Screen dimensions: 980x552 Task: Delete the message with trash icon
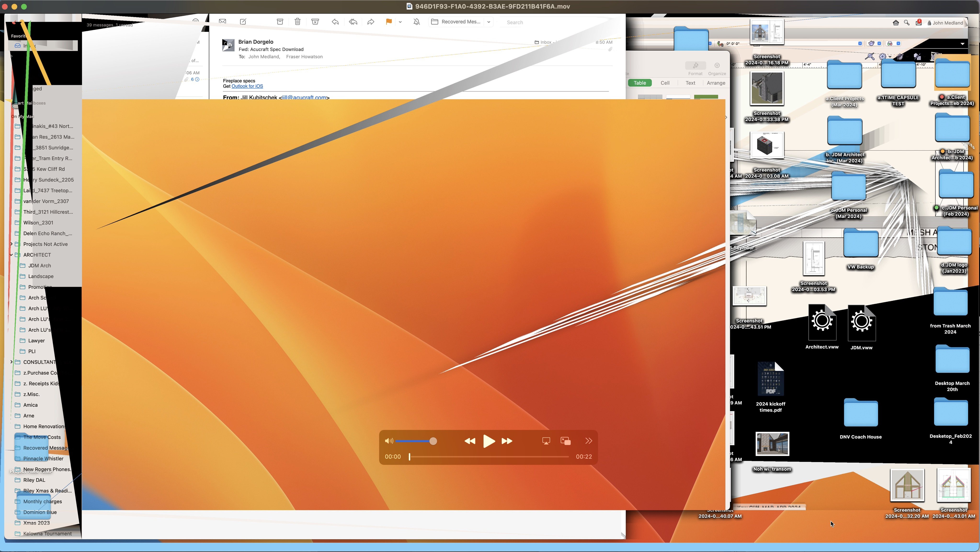pos(297,22)
